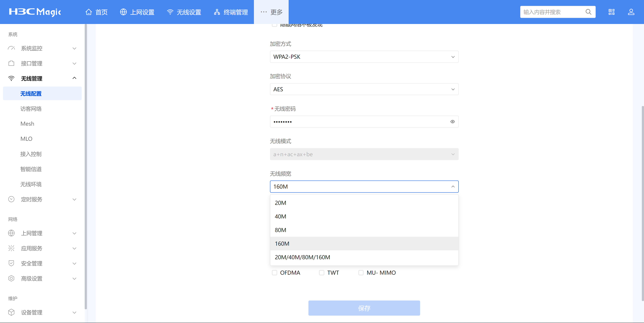Collapse the 无线管理 section chevron
644x323 pixels.
pos(74,78)
